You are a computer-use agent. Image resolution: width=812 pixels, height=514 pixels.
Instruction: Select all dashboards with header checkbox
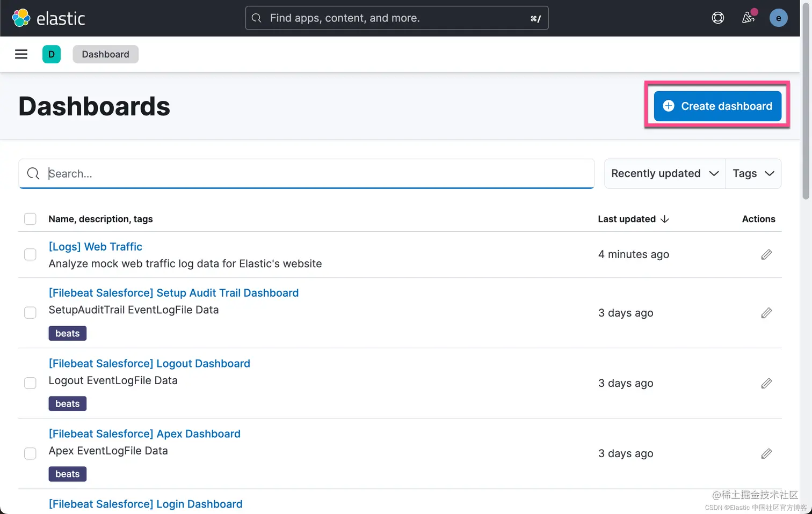point(30,219)
